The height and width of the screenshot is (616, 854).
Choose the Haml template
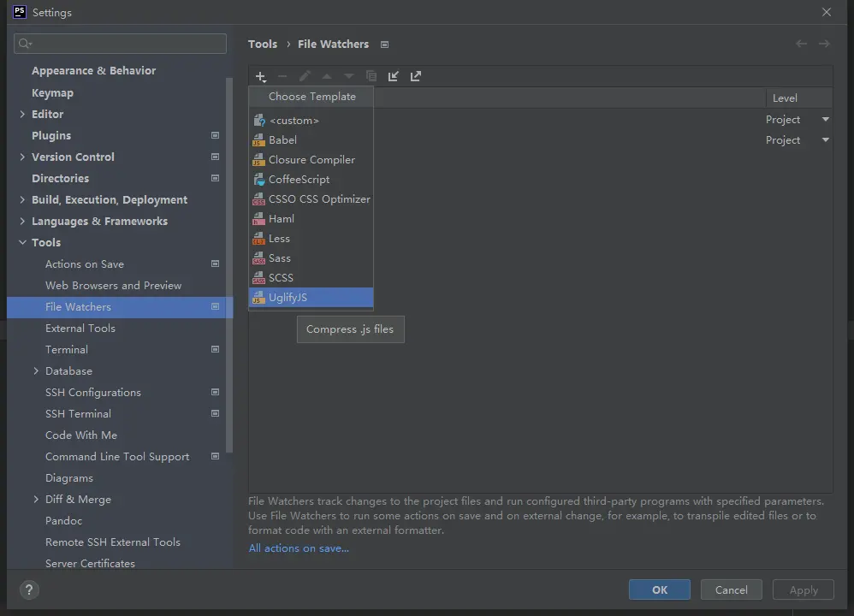click(x=311, y=218)
